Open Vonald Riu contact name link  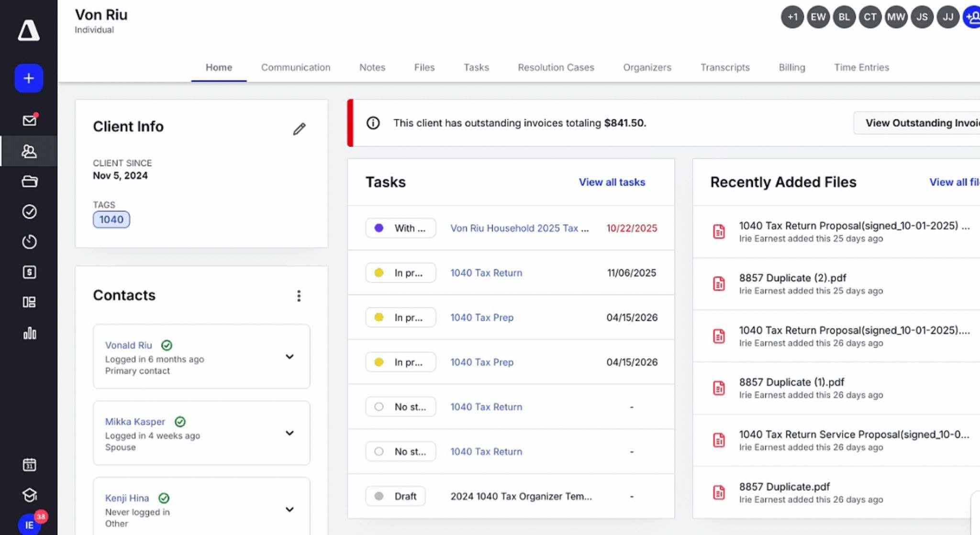[128, 345]
